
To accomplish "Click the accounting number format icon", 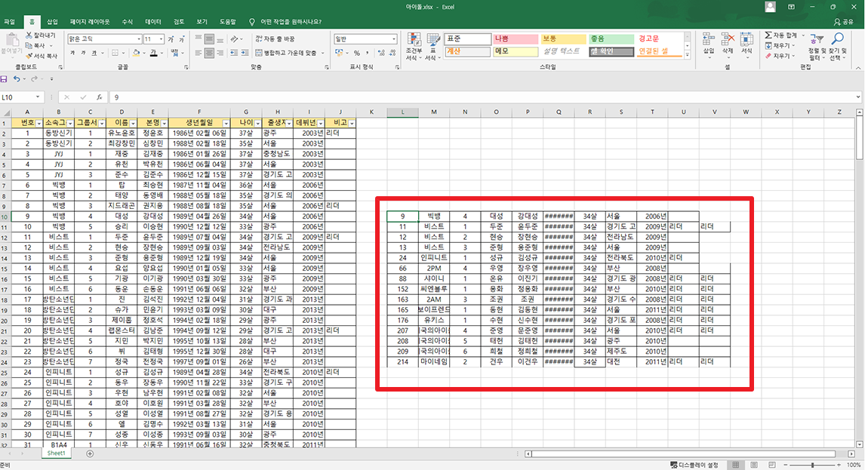I will coord(340,53).
